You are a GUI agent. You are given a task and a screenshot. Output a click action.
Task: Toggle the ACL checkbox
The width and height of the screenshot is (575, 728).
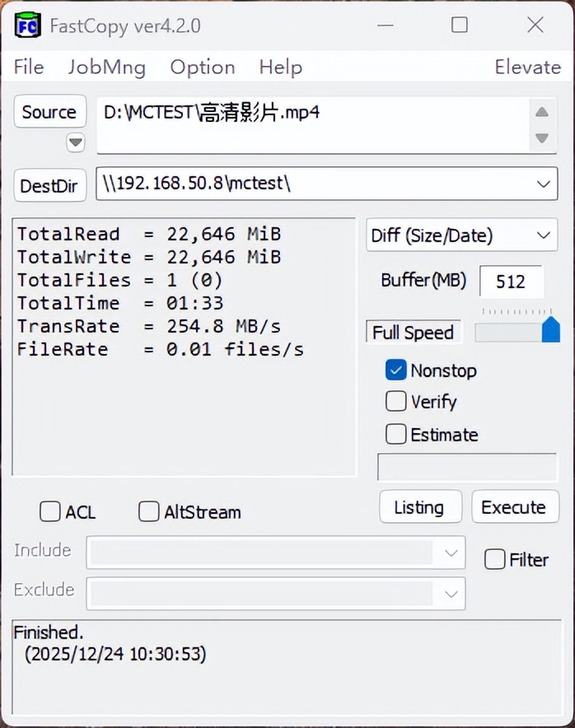coord(50,512)
